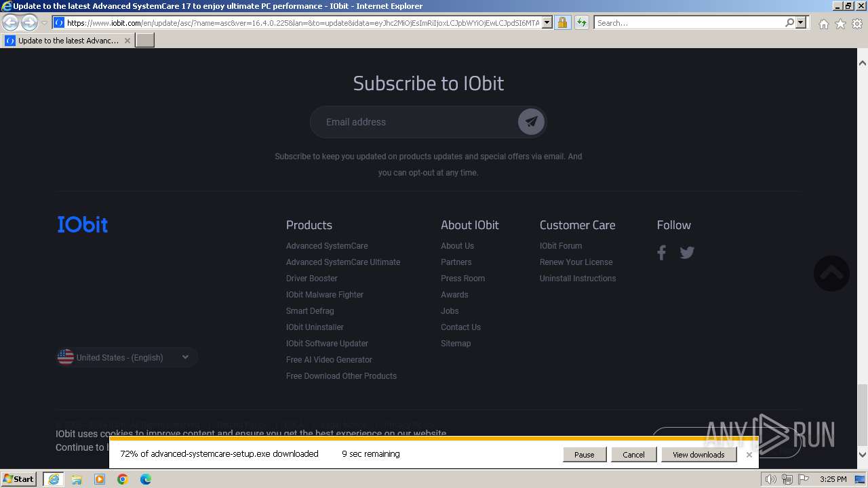
Task: Open Renew Your License link
Action: (x=576, y=262)
